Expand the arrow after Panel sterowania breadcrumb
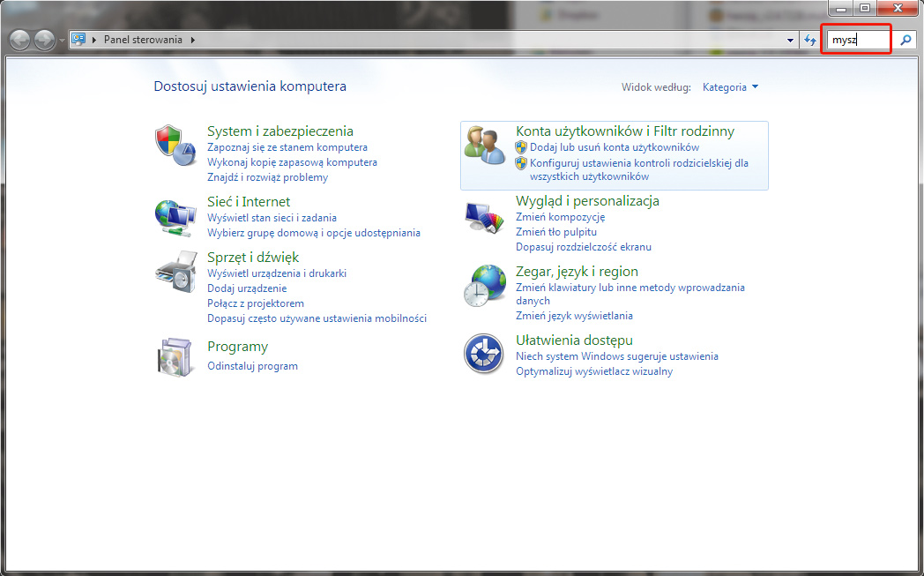Image resolution: width=924 pixels, height=576 pixels. coord(193,40)
